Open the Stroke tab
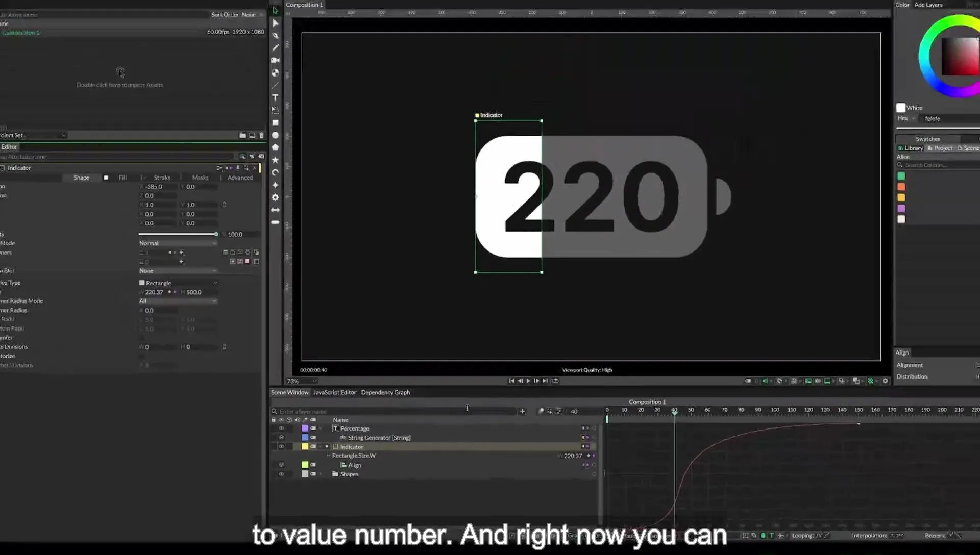Screen dimensions: 980x555 tap(162, 178)
